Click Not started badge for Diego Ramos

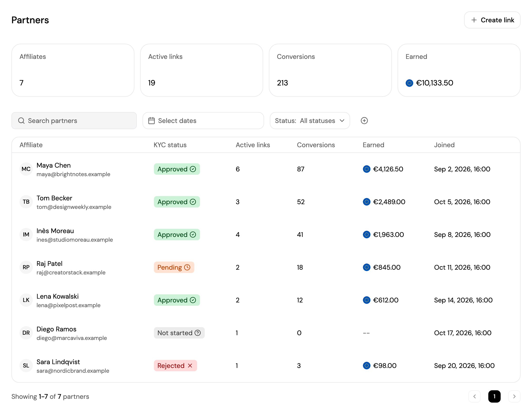point(179,333)
